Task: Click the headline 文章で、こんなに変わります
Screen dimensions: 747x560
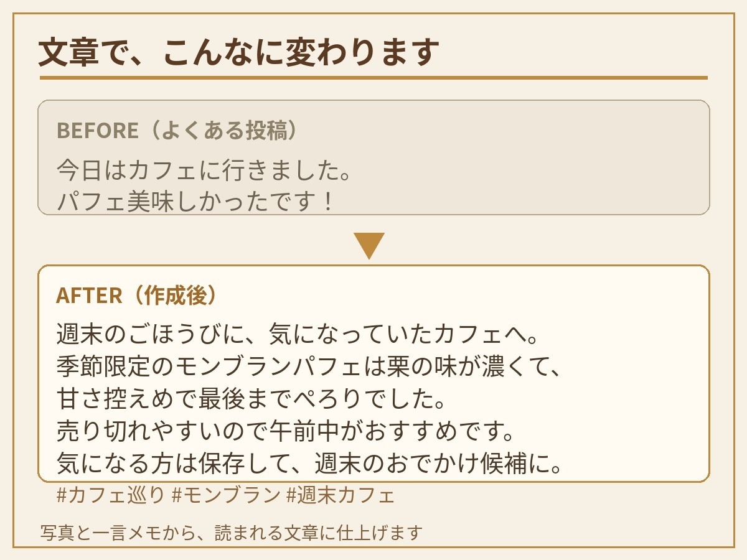Action: tap(240, 52)
